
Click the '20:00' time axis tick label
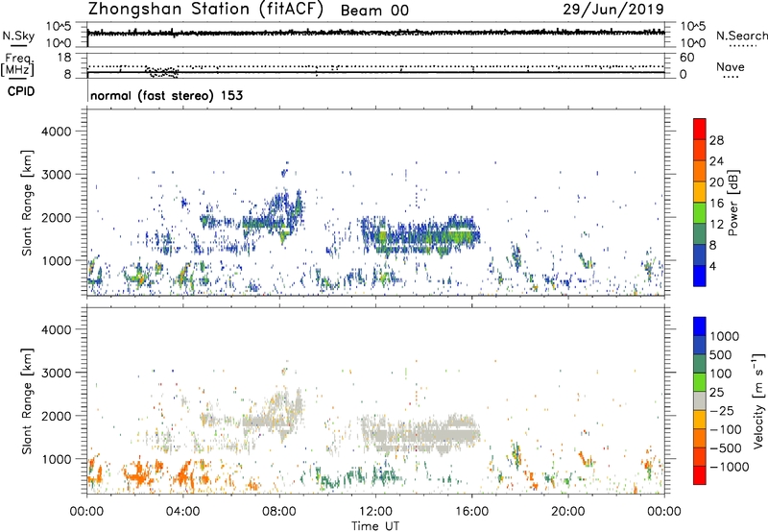click(x=568, y=512)
